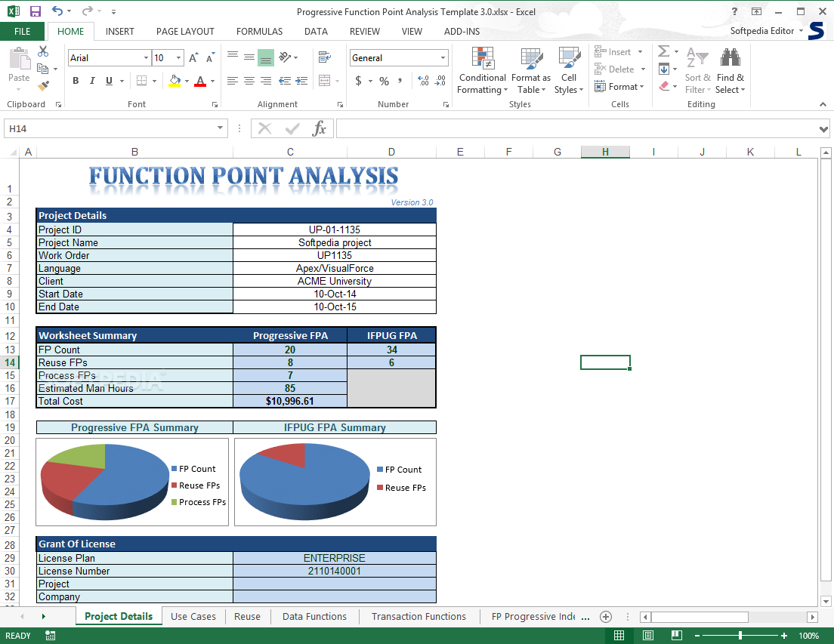Toggle Center horizontal alignment
Screen dimensions: 834x644
[249, 81]
